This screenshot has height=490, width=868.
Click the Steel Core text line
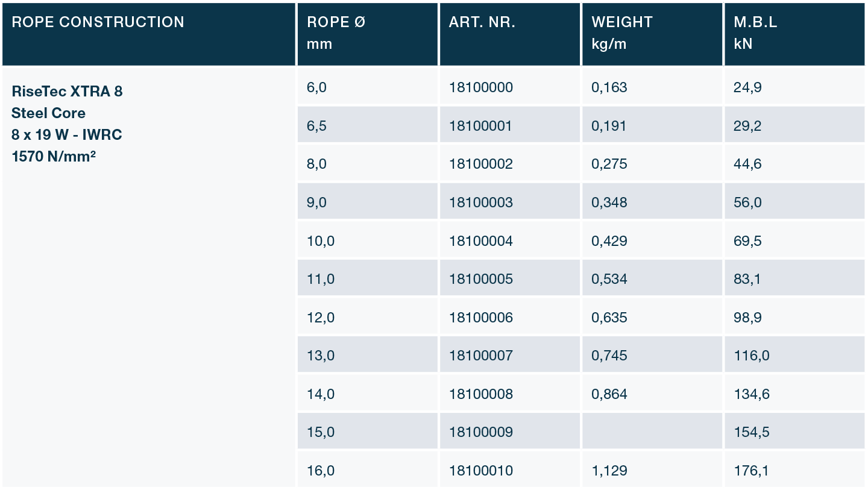click(48, 113)
